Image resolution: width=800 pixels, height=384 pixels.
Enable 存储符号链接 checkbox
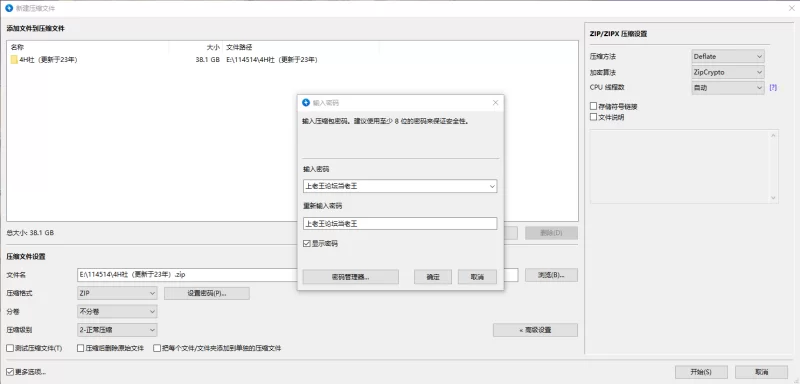click(x=593, y=107)
